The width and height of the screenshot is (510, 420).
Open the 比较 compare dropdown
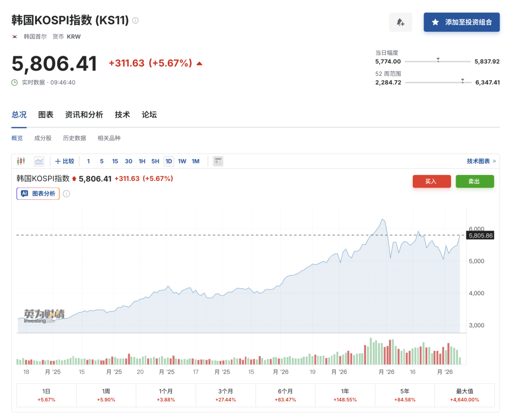tap(65, 161)
